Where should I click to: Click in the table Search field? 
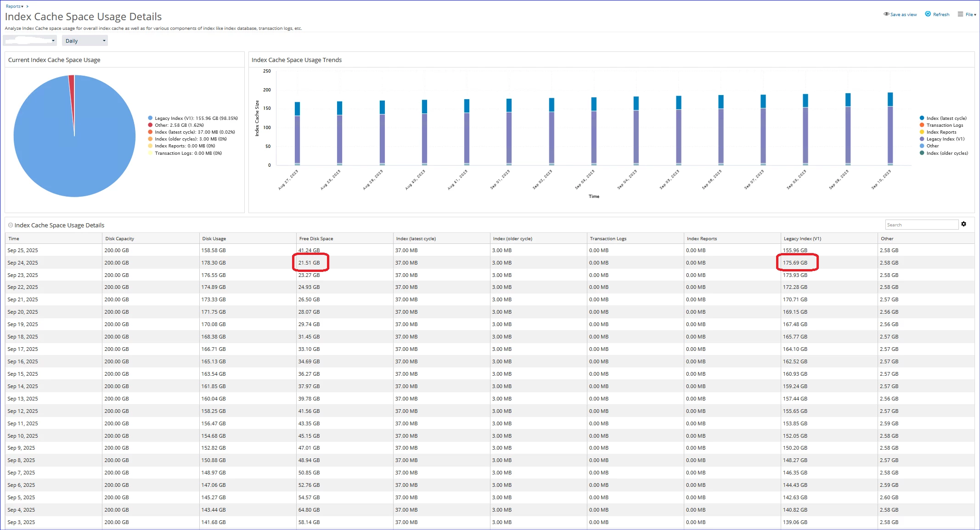click(x=921, y=225)
